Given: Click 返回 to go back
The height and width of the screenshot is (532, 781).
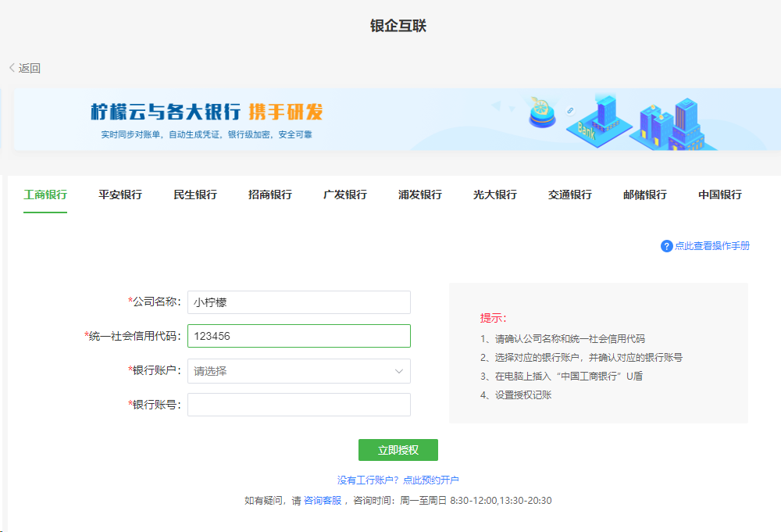Looking at the screenshot, I should [27, 68].
